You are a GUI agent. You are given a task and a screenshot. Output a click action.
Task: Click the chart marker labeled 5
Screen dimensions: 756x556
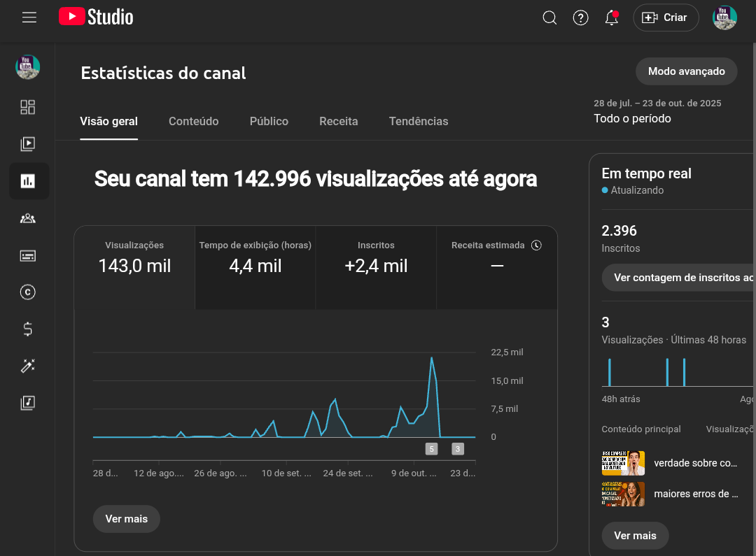[431, 449]
